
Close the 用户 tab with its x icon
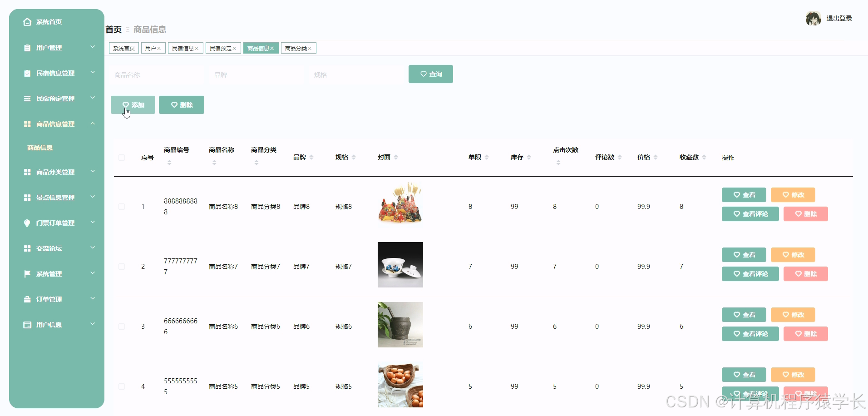(x=159, y=48)
